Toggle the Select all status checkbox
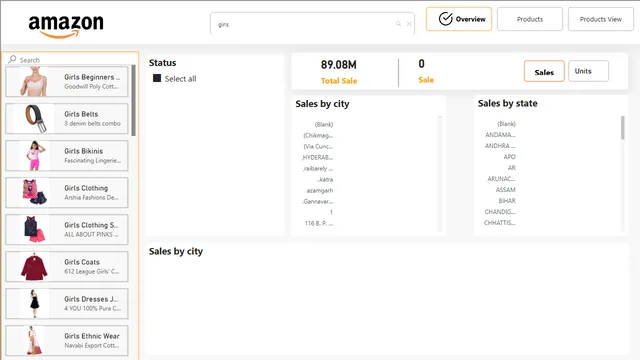Image resolution: width=640 pixels, height=360 pixels. pyautogui.click(x=157, y=78)
